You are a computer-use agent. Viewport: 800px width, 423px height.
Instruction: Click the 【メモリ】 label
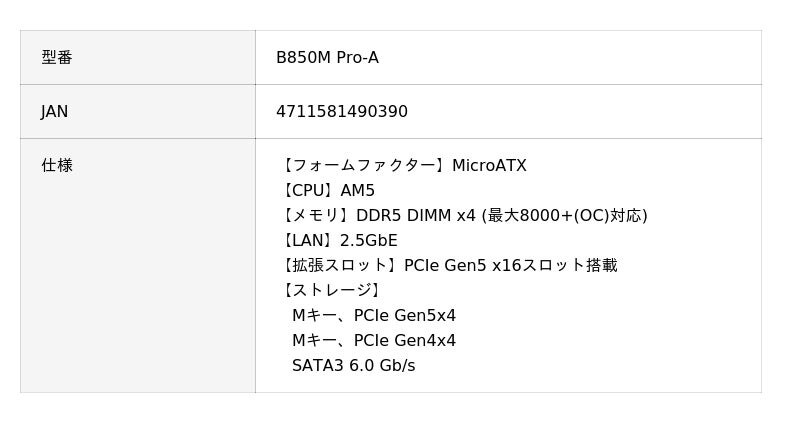(316, 216)
